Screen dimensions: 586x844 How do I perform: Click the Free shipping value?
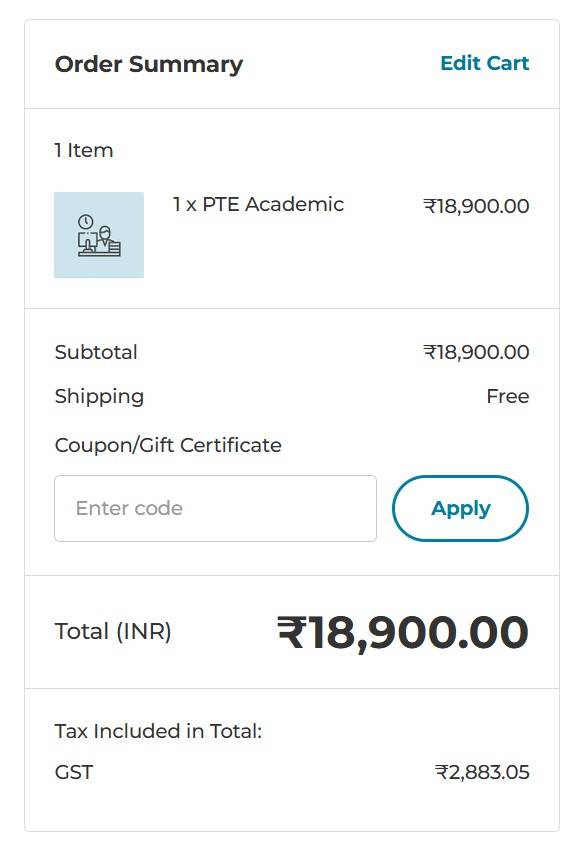508,396
